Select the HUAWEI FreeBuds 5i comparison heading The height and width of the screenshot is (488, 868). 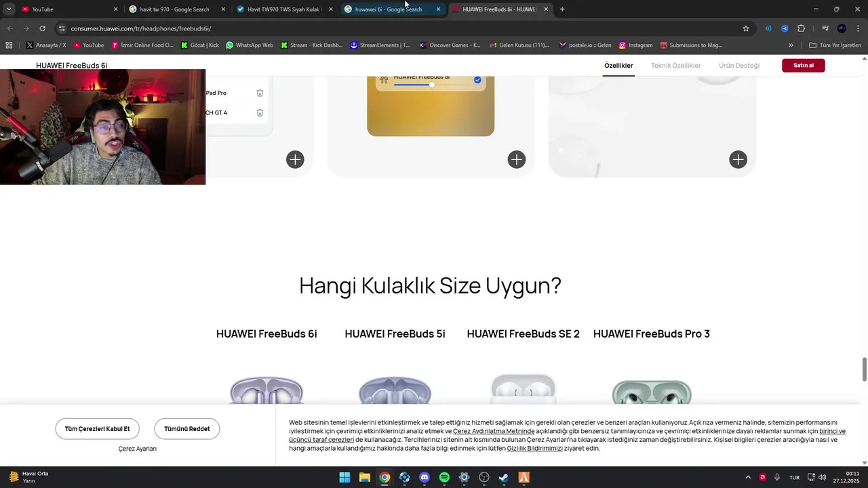click(395, 333)
